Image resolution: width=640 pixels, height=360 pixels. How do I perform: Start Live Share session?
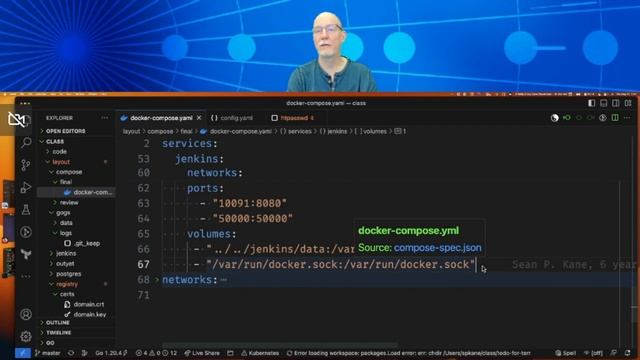click(x=202, y=353)
